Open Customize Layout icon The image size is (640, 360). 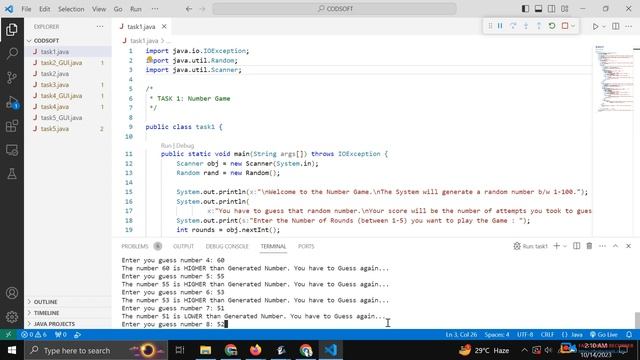564,9
